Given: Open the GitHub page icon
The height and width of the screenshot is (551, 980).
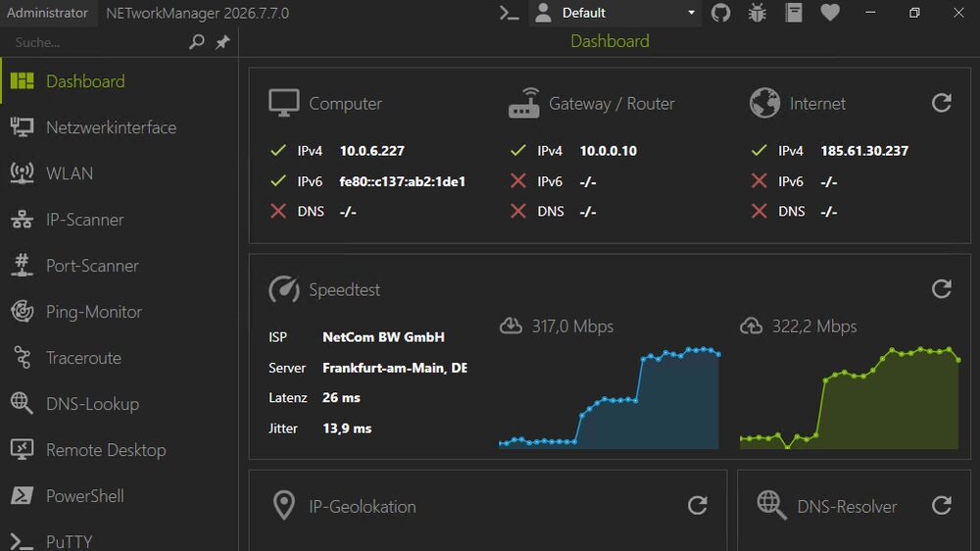Looking at the screenshot, I should (720, 13).
